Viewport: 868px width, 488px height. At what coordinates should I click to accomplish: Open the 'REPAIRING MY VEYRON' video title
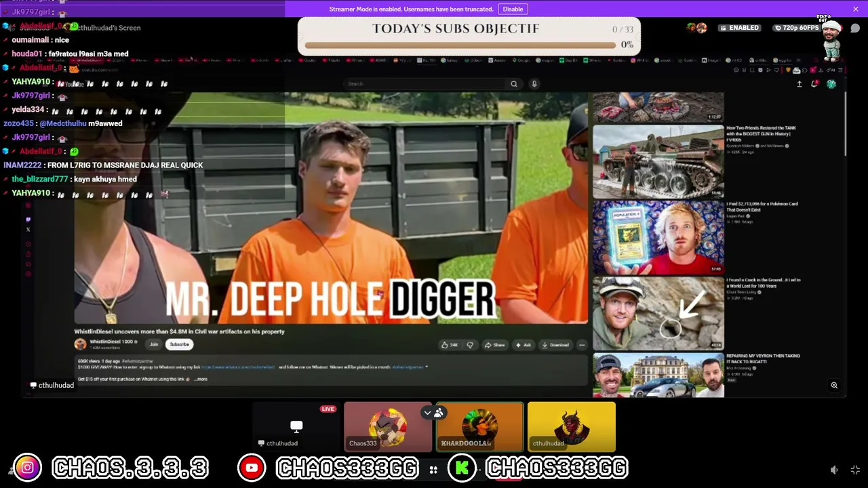[763, 359]
